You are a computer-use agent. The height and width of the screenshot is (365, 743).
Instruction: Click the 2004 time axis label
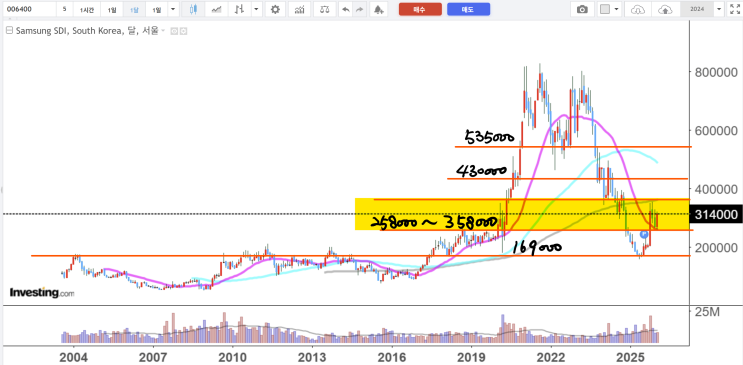[x=73, y=356]
